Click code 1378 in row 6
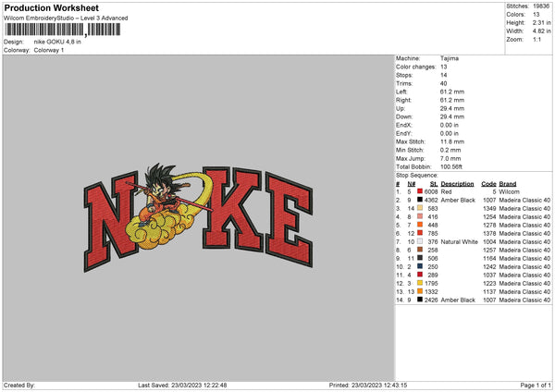Screen dimensions: 555x392 click(x=489, y=234)
